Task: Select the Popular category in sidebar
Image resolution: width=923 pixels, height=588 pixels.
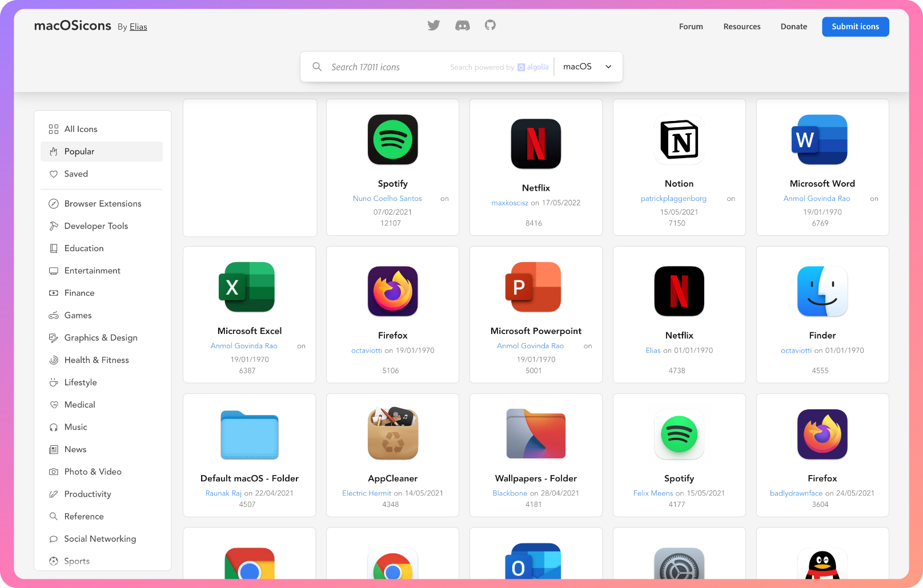Action: tap(101, 151)
